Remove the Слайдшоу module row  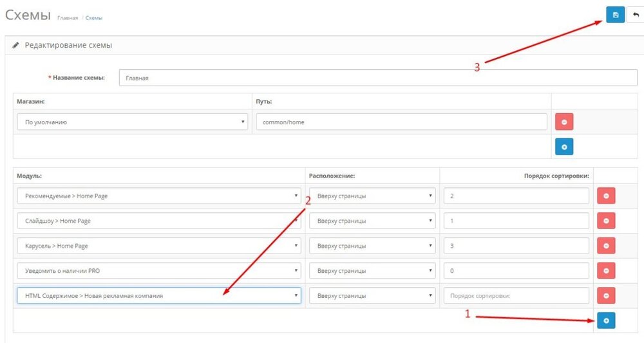(x=606, y=221)
